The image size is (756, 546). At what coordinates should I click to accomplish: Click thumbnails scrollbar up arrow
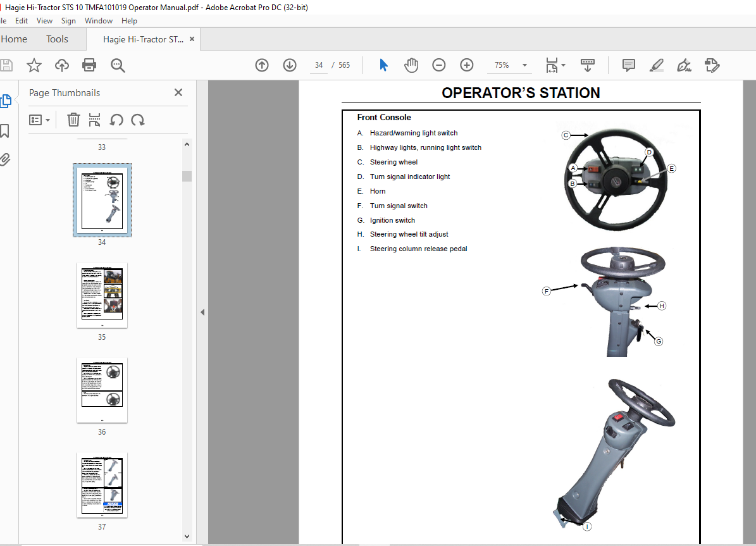pos(187,144)
